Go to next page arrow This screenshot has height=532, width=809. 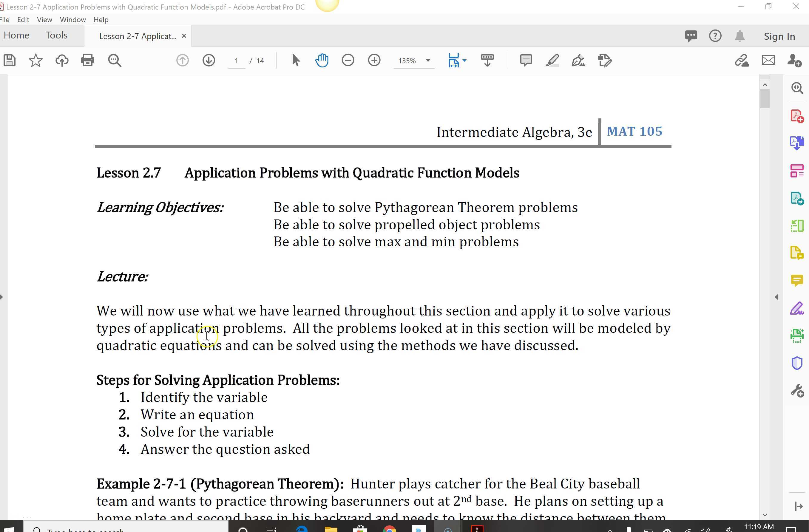pyautogui.click(x=209, y=61)
